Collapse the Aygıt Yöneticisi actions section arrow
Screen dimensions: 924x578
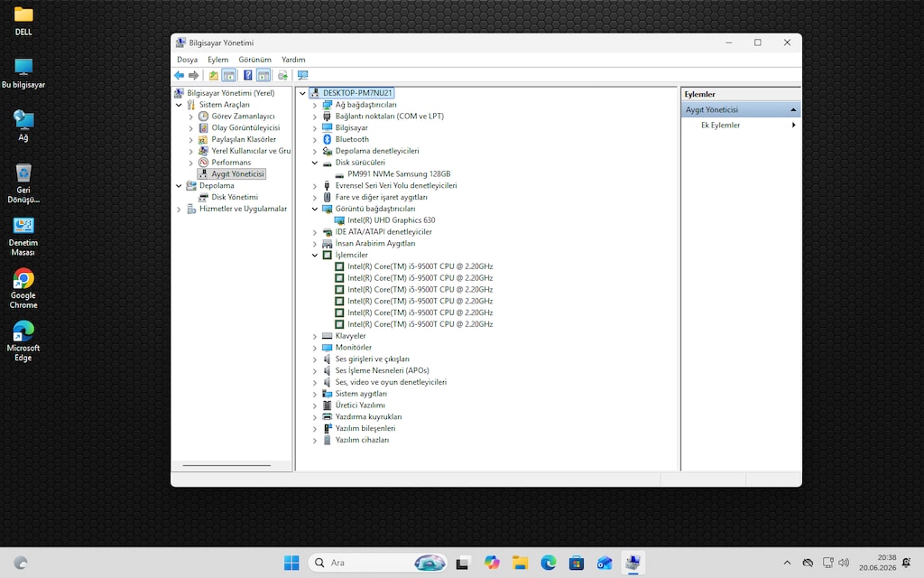click(793, 110)
